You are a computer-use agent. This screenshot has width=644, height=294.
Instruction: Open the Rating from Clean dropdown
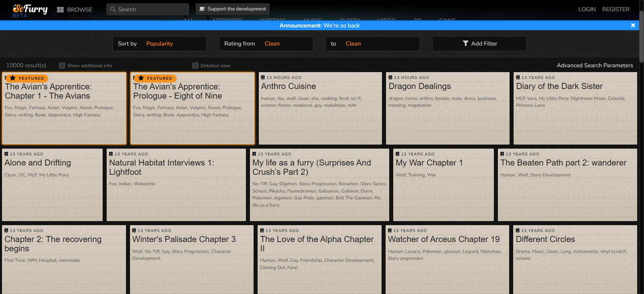click(286, 43)
